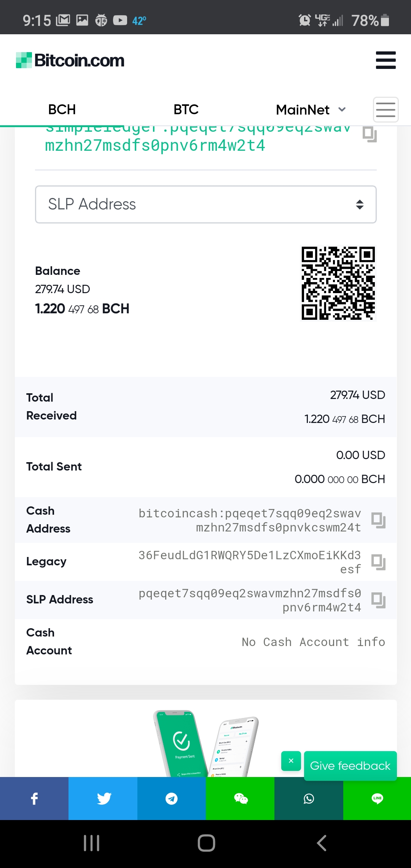Image resolution: width=411 pixels, height=868 pixels.
Task: Share page via WeChat
Action: point(240,798)
